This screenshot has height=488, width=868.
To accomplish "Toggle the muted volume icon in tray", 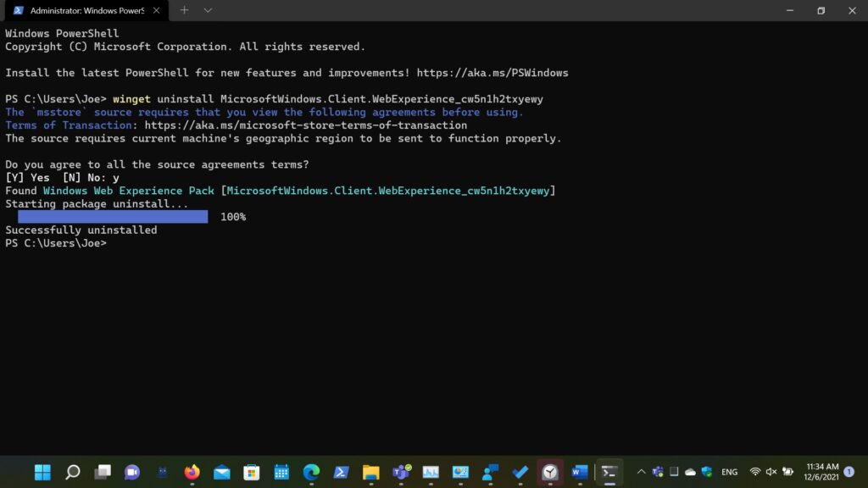I will [771, 472].
